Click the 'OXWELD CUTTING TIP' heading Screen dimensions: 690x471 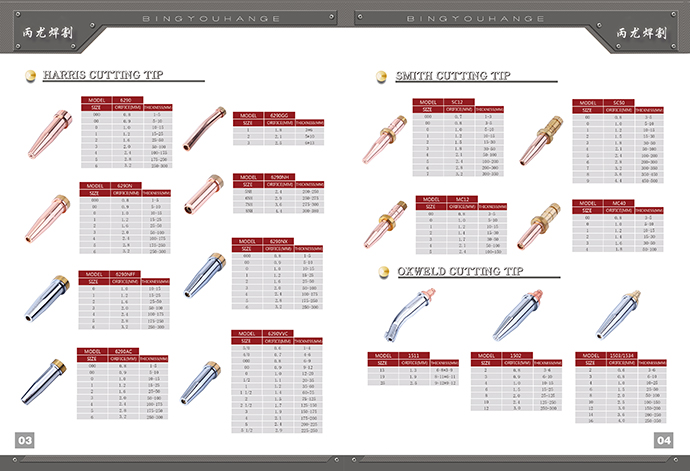460,271
